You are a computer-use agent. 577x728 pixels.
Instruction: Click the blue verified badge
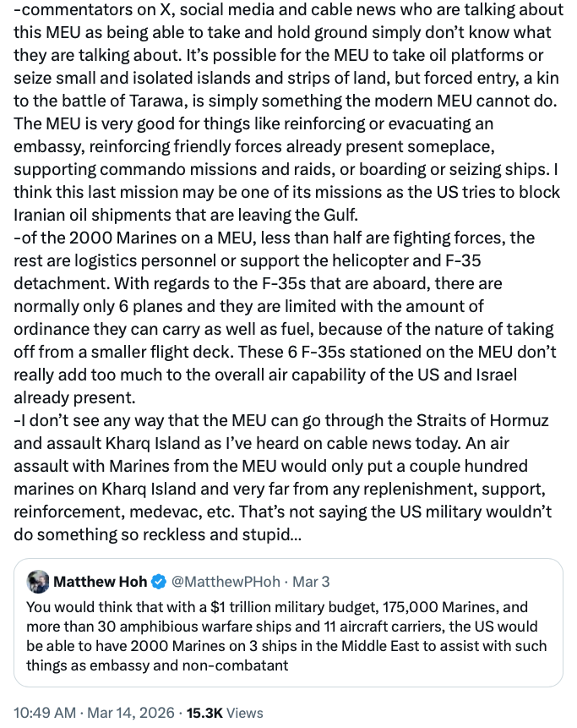160,582
